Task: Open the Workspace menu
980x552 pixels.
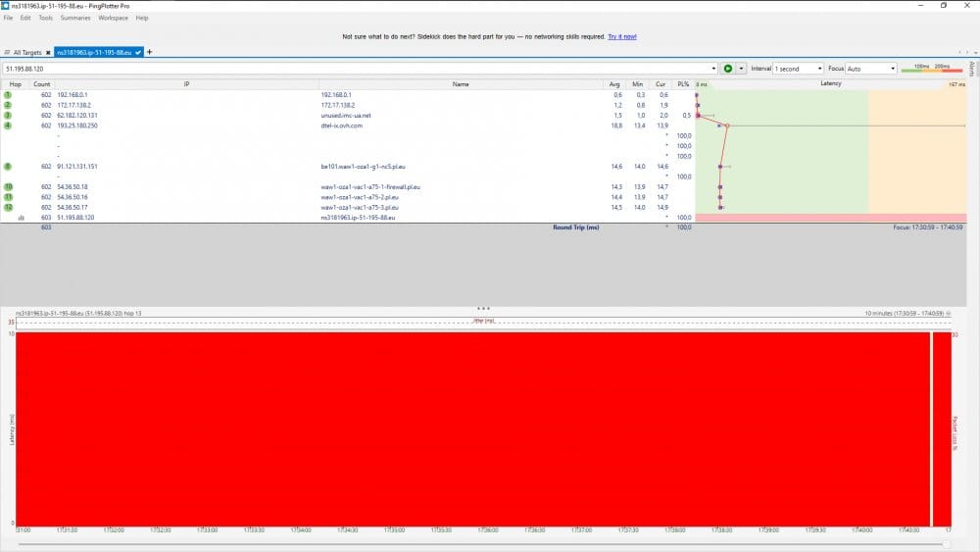Action: tap(113, 18)
